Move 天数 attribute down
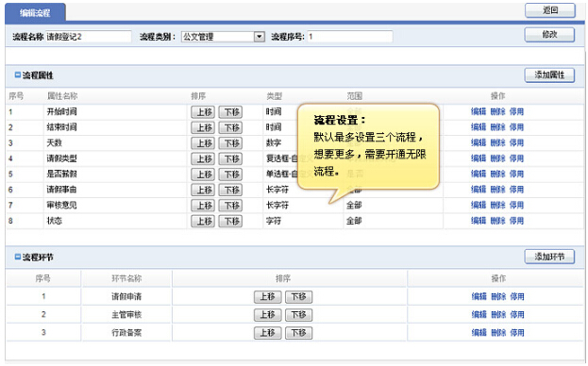 pyautogui.click(x=230, y=143)
